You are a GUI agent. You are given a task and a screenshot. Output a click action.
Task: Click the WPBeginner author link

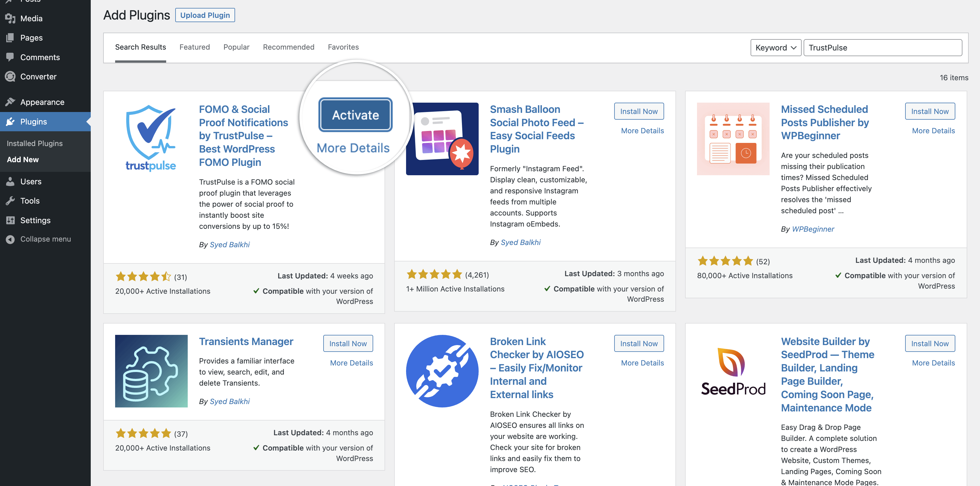coord(813,229)
